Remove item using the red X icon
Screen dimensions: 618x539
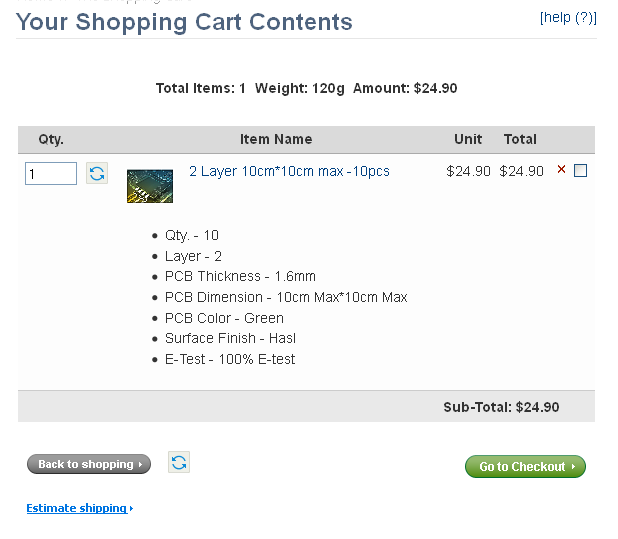pyautogui.click(x=561, y=169)
